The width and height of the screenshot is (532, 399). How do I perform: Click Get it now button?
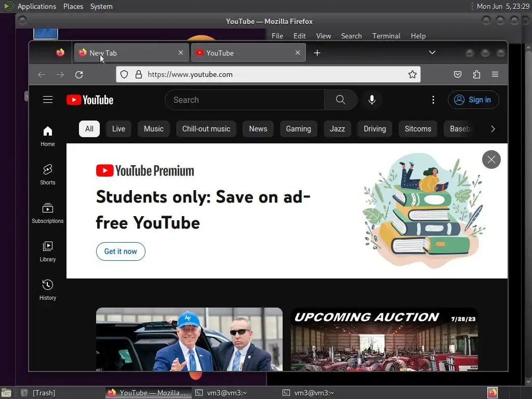[x=121, y=251]
